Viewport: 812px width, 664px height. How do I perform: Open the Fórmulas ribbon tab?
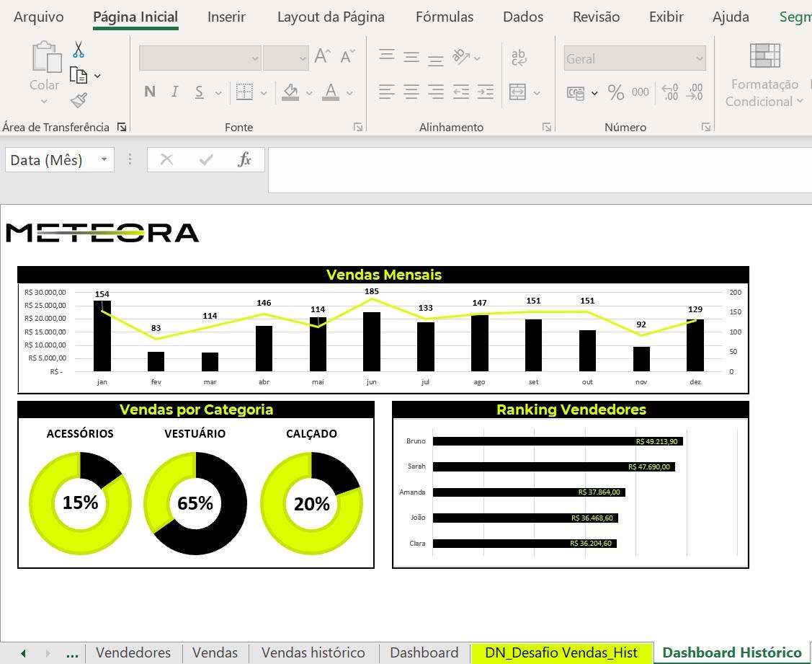(x=444, y=17)
